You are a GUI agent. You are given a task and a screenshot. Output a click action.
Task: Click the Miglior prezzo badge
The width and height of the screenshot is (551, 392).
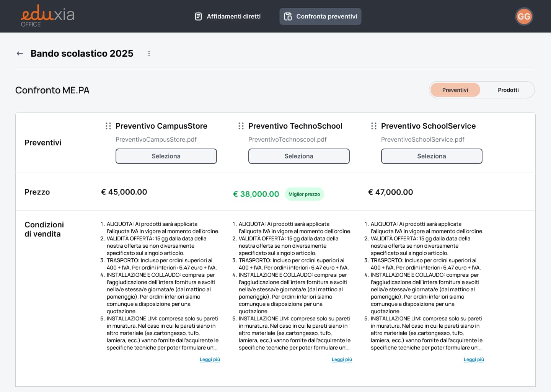click(304, 194)
